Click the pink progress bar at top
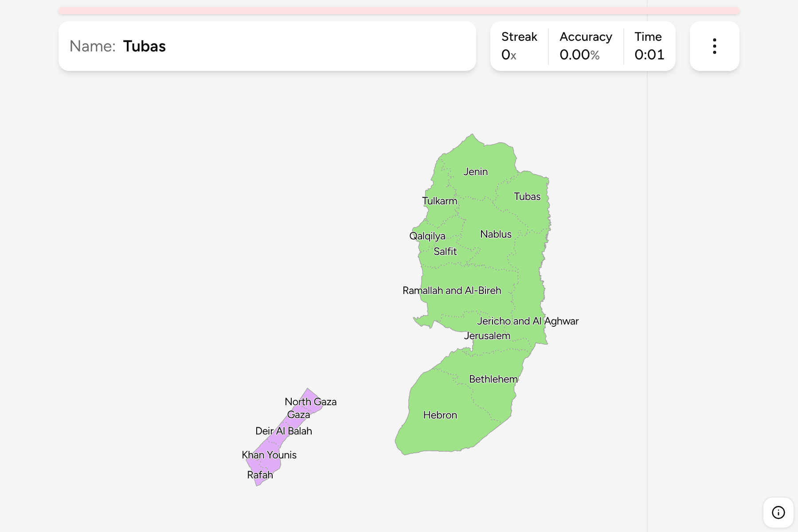 [x=399, y=11]
